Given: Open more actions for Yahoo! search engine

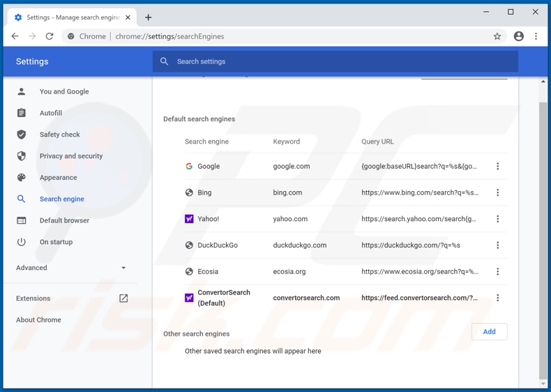Looking at the screenshot, I should [x=497, y=219].
